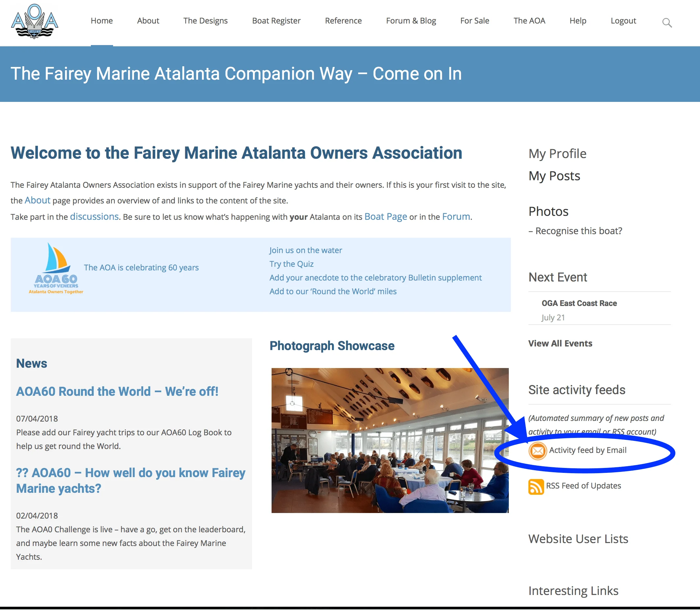Click the 'Next Event' heading
Image resolution: width=700 pixels, height=610 pixels.
pos(558,278)
